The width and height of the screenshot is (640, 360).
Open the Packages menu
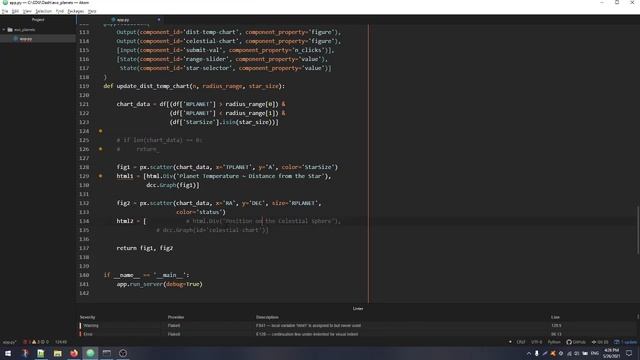coord(76,11)
